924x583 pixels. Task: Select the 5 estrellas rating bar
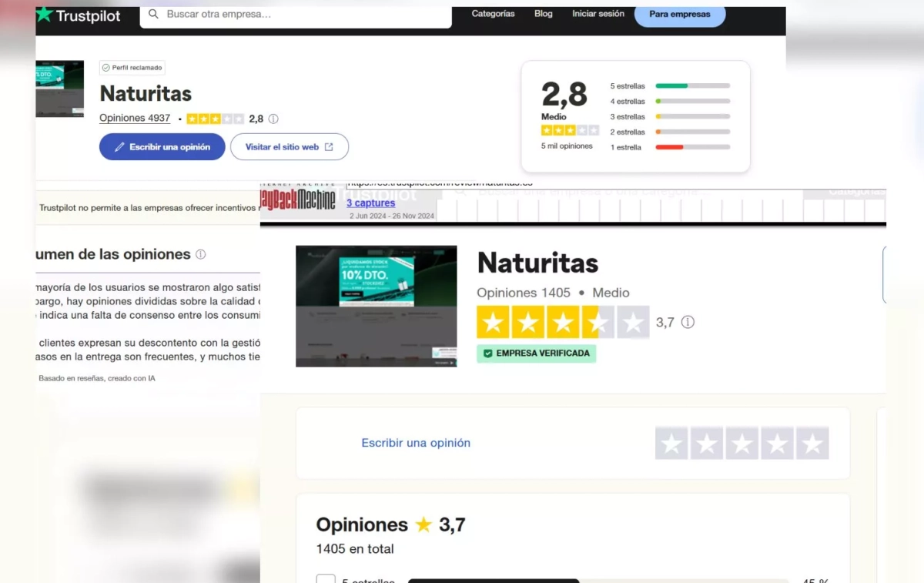[691, 85]
